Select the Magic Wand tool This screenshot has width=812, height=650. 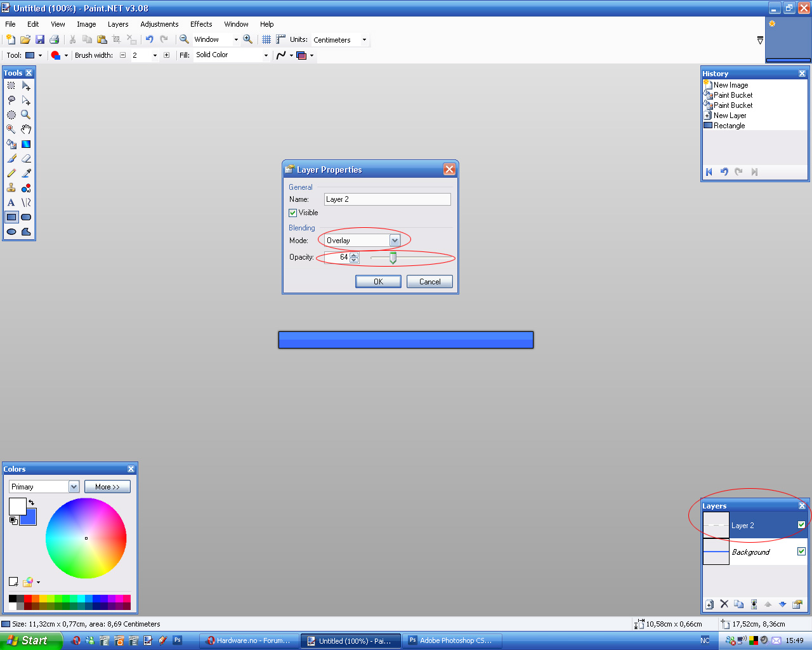pos(11,129)
